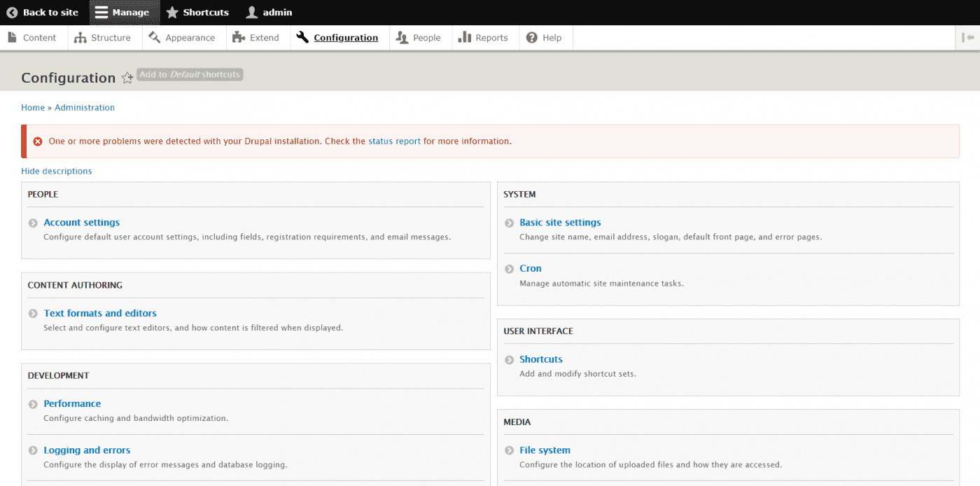Click the Manage toolbar tab label
The image size is (980, 486).
pyautogui.click(x=131, y=13)
